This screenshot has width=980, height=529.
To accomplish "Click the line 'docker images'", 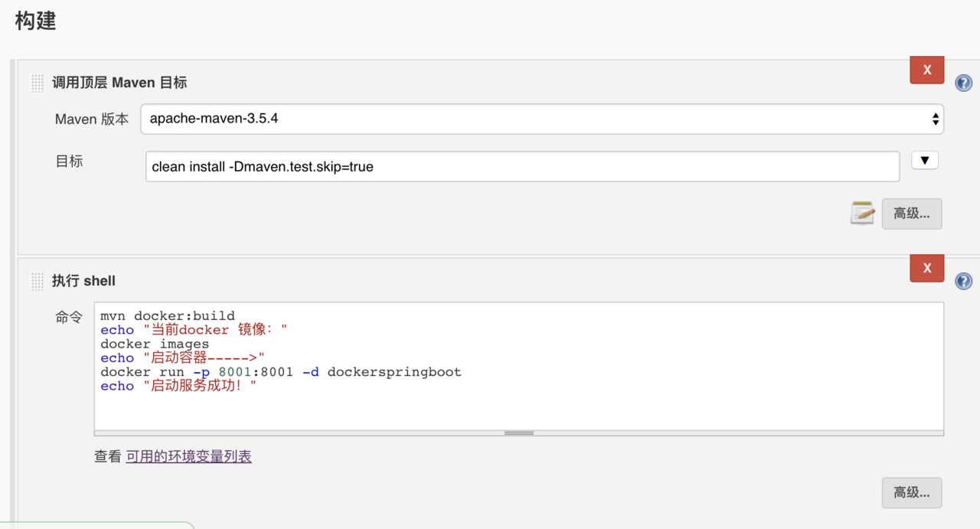I will coord(155,344).
